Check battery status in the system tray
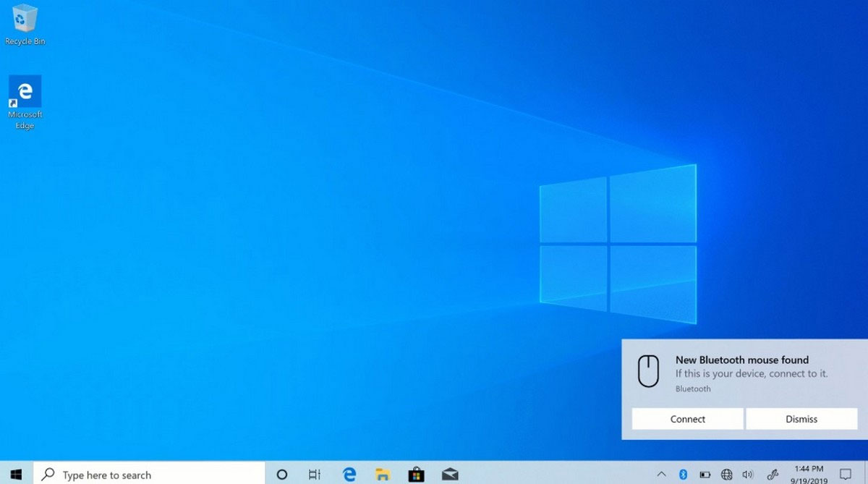This screenshot has width=868, height=484. click(704, 475)
